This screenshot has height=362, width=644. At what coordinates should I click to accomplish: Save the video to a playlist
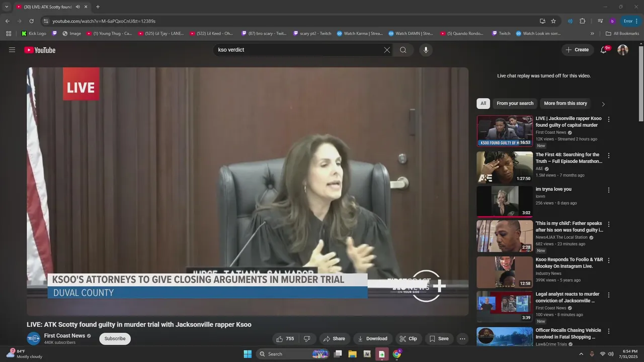pos(439,338)
